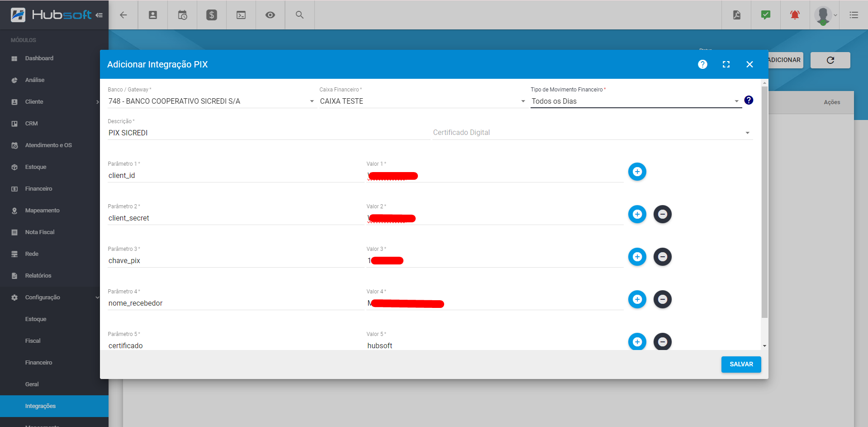
Task: Remove the nome_recebedor parameter row
Action: tap(662, 299)
